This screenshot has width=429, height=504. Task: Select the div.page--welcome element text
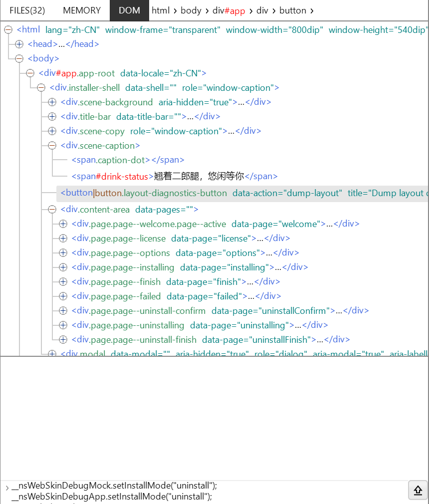[215, 224]
